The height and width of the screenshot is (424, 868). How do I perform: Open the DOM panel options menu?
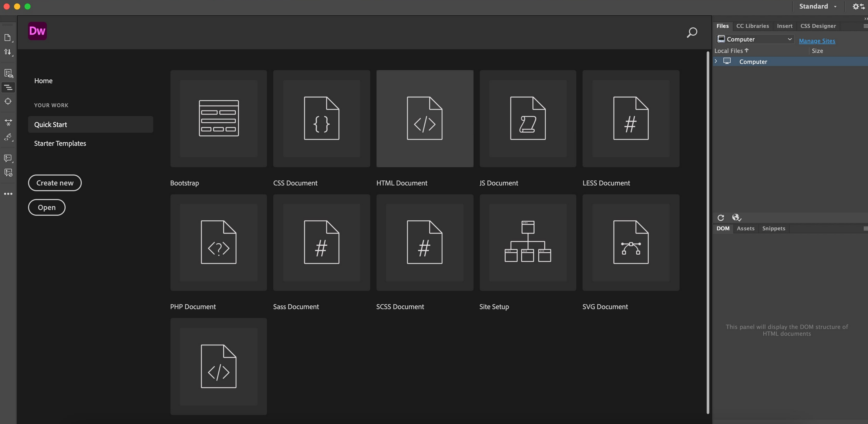point(865,229)
